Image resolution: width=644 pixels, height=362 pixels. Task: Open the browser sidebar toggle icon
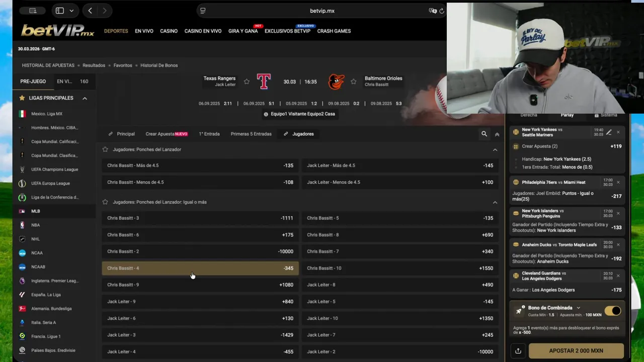pyautogui.click(x=59, y=11)
